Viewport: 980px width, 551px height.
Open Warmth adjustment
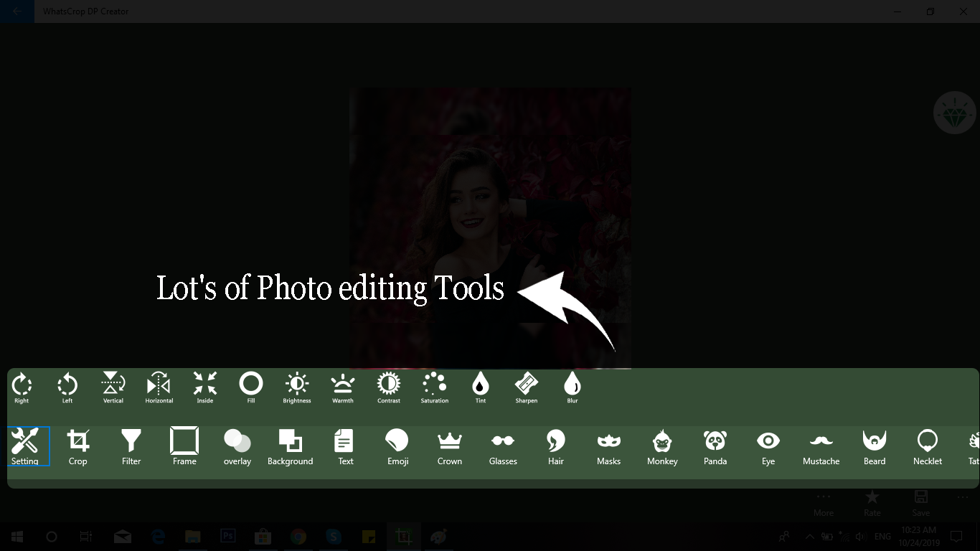pyautogui.click(x=343, y=387)
